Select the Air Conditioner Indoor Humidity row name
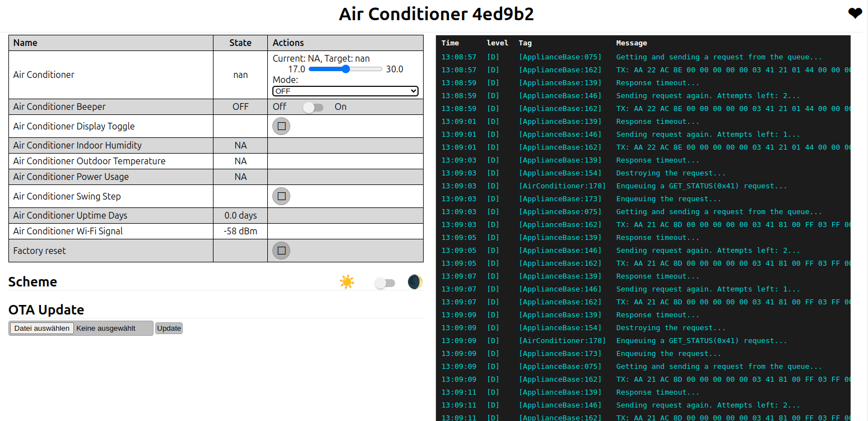868x421 pixels. click(x=77, y=145)
